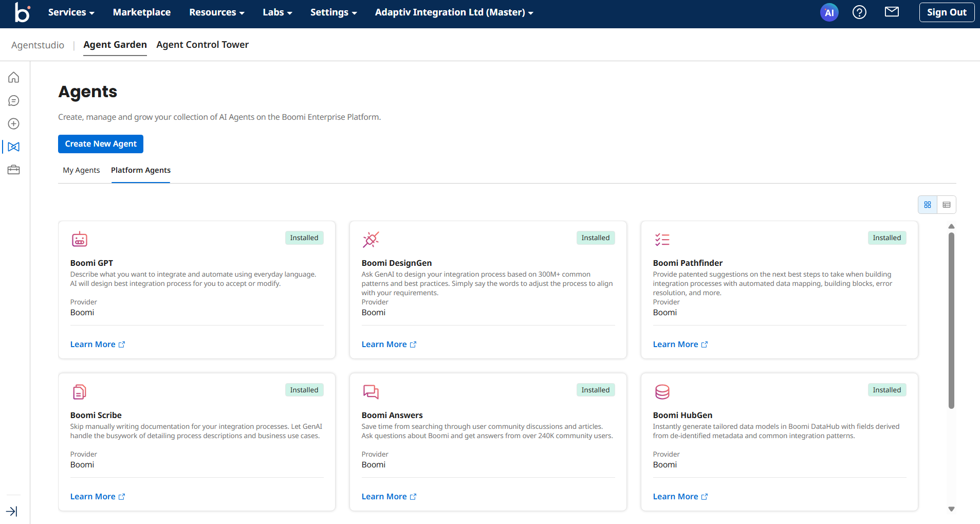Select the Agent Garden tab

pyautogui.click(x=115, y=45)
